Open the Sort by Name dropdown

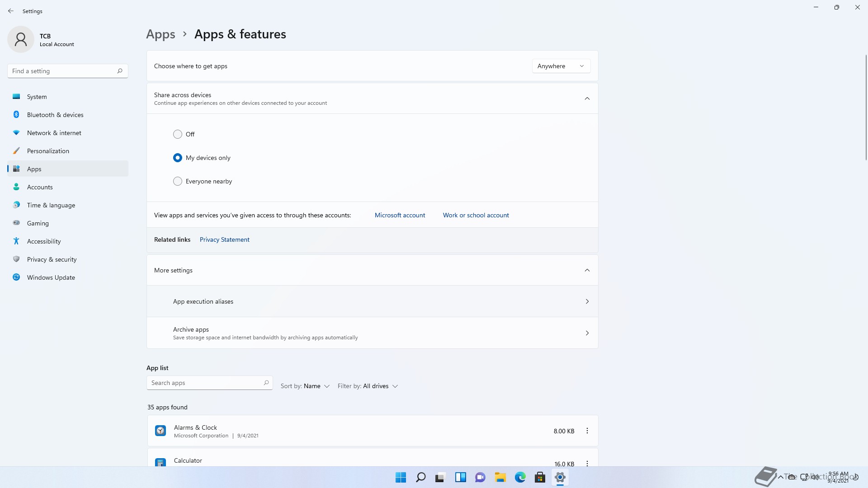tap(305, 386)
